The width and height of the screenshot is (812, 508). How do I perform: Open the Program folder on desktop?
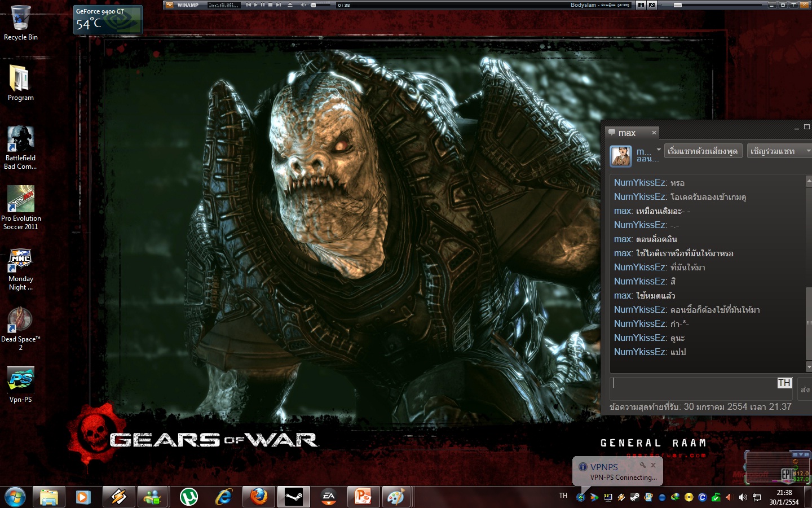pos(20,83)
